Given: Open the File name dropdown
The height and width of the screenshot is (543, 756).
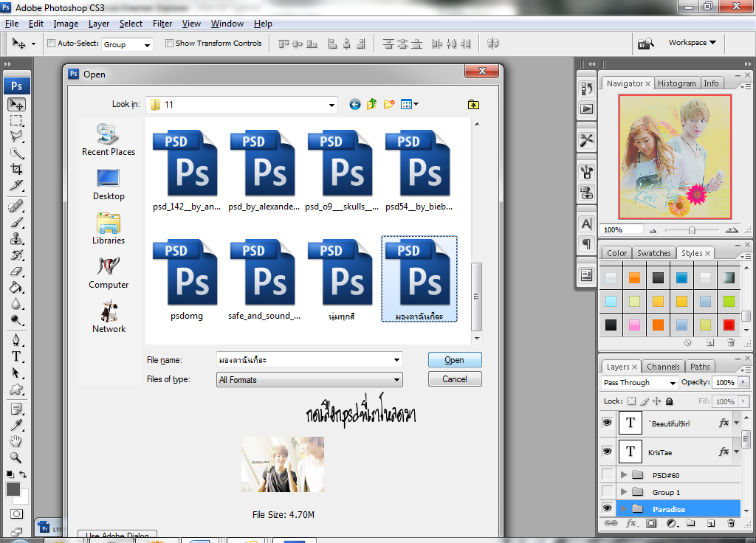Looking at the screenshot, I should 396,360.
